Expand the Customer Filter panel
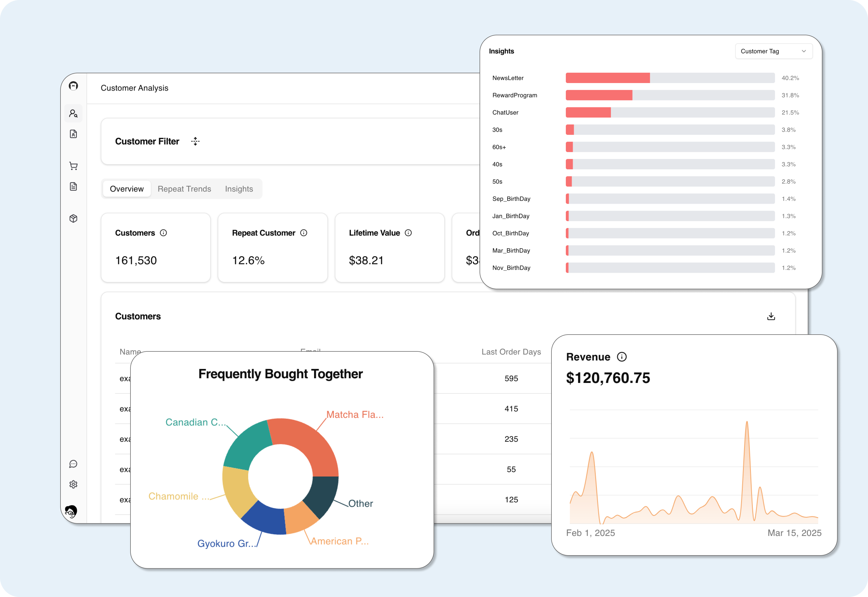The width and height of the screenshot is (868, 597). (195, 141)
